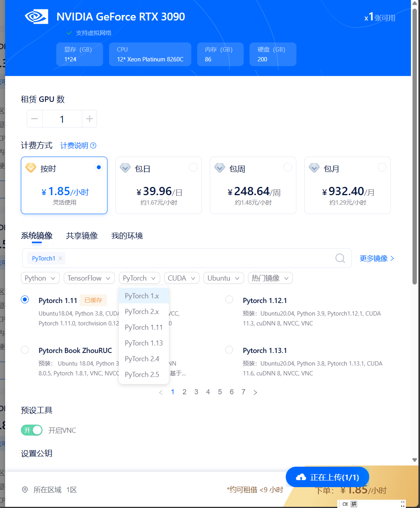The image size is (420, 508).
Task: Go to page 6 of images
Action: pyautogui.click(x=232, y=392)
